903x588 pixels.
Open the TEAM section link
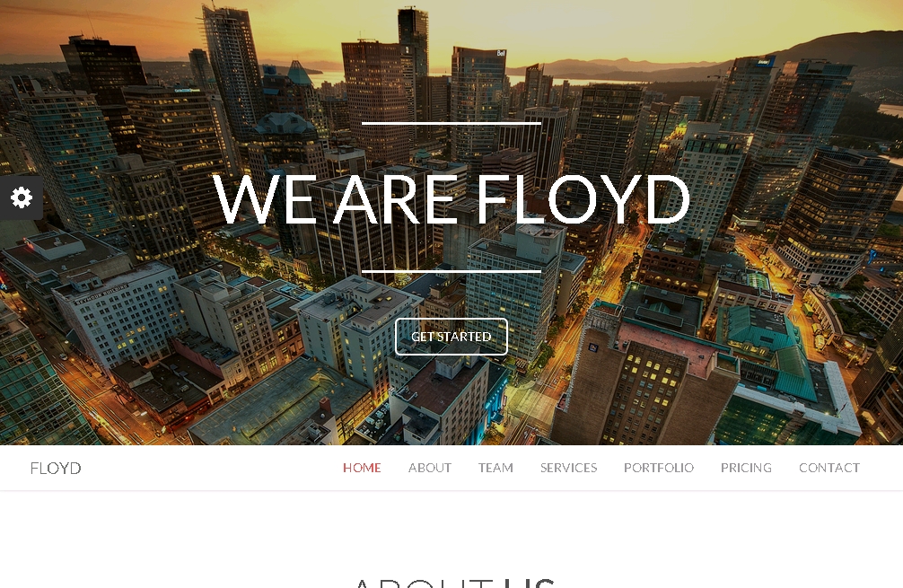[x=495, y=468]
